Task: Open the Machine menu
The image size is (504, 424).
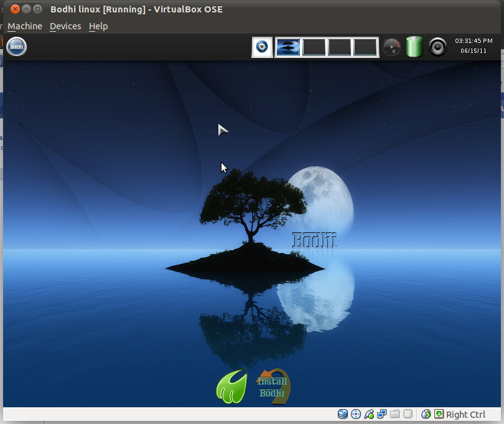Action: 24,26
